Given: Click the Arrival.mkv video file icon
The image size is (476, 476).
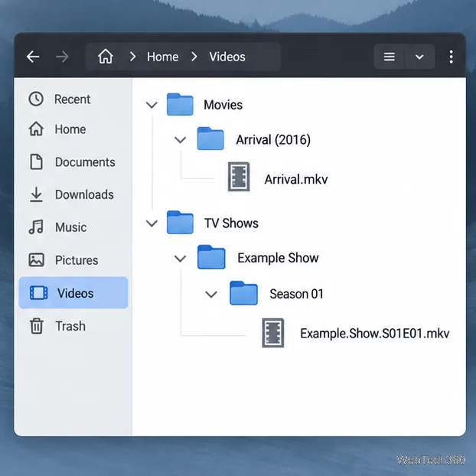Looking at the screenshot, I should (x=239, y=177).
